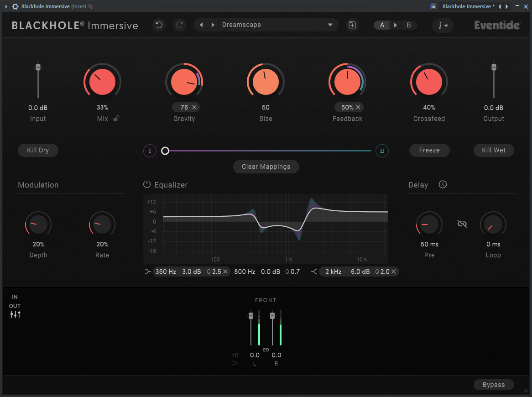Click the ribbon slider handle
This screenshot has width=532, height=397.
point(165,151)
